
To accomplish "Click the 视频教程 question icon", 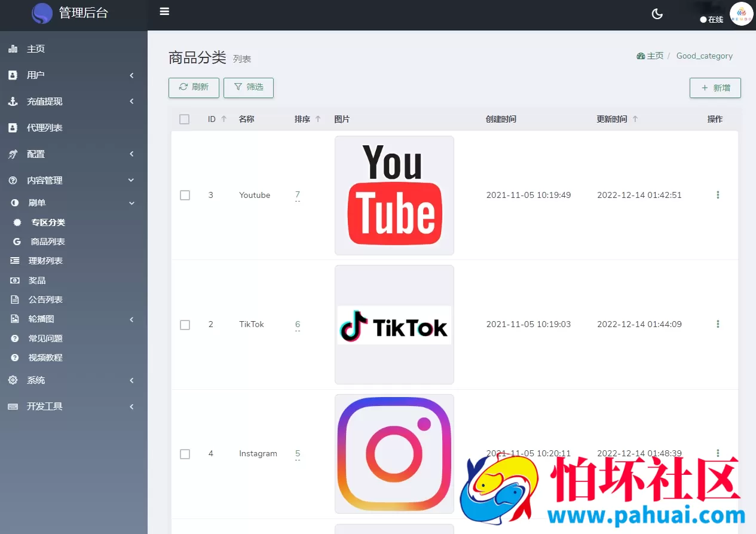I will (15, 358).
